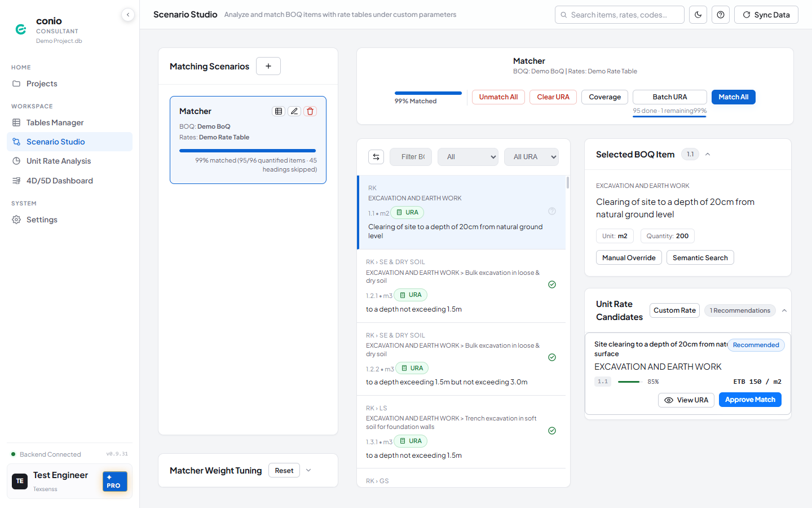Click URA badge on item 1.2.2
Viewport: 812px width, 508px height.
(x=412, y=368)
